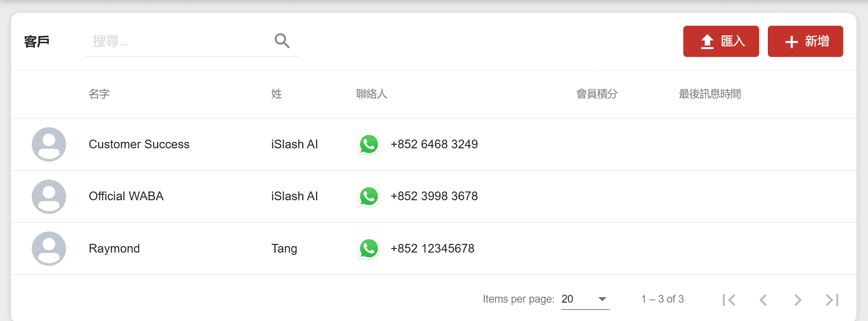Image resolution: width=868 pixels, height=321 pixels.
Task: Sort by 姓 column header
Action: 277,94
